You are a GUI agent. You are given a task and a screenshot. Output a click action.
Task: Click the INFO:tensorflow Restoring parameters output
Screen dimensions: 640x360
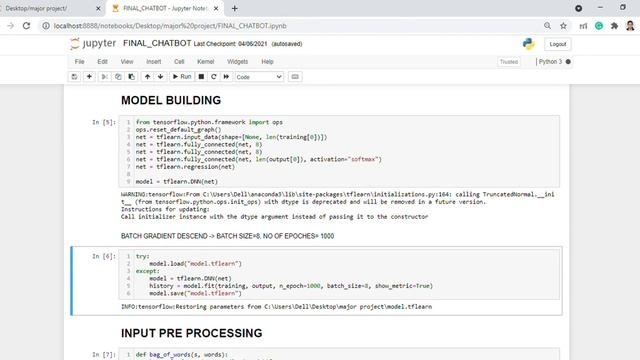tap(276, 307)
